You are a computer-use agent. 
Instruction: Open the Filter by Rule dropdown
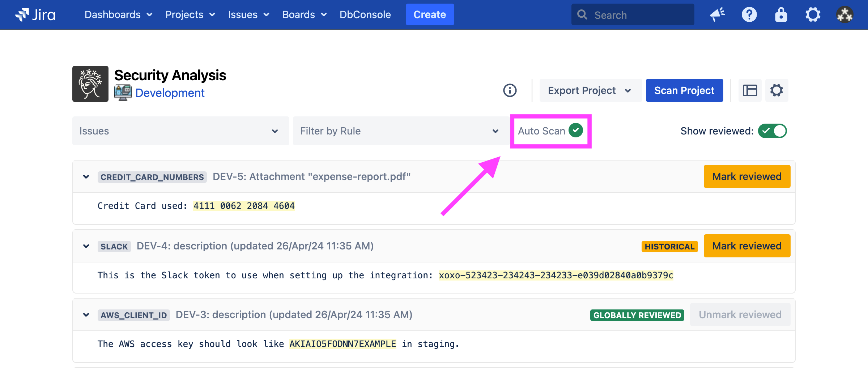tap(399, 131)
